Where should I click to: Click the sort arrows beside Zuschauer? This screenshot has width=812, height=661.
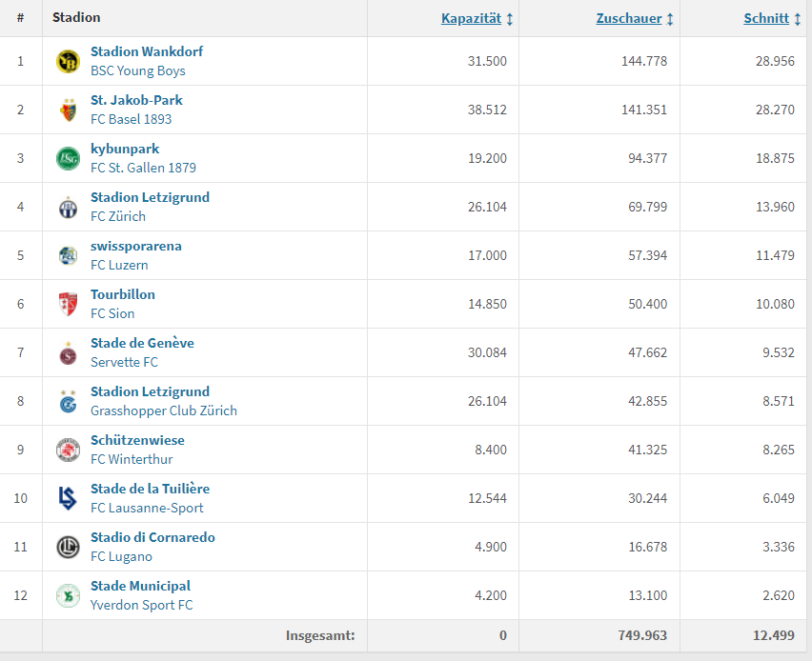(670, 19)
